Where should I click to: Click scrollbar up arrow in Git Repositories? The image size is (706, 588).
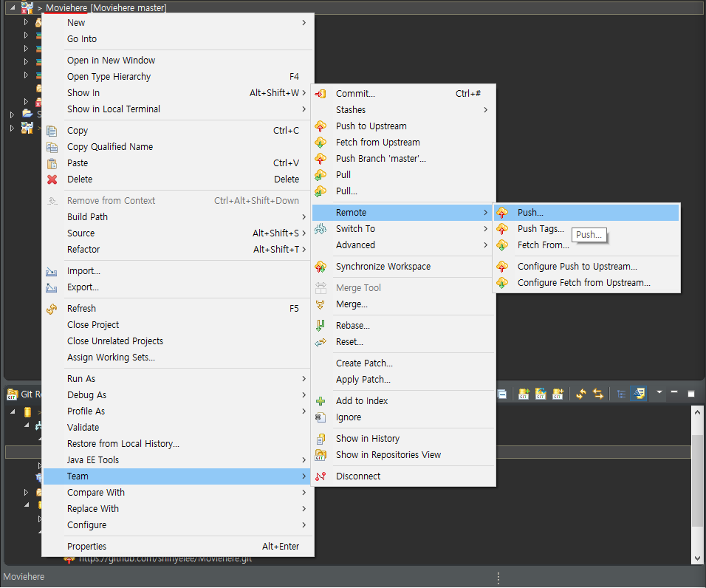pyautogui.click(x=697, y=412)
